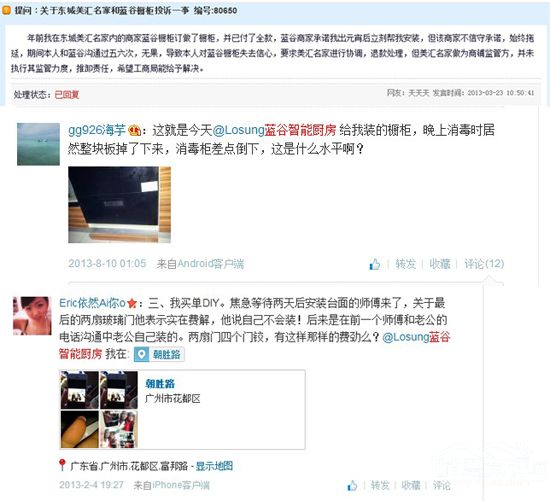The height and width of the screenshot is (501, 550).
Task: Click 转发 on the Eric依然Ai你o post
Action: (x=380, y=485)
